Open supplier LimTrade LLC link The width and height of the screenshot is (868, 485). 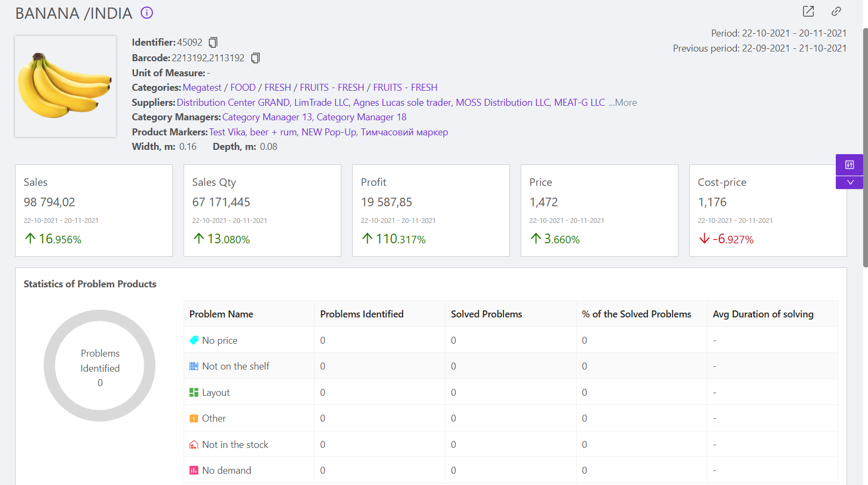tap(321, 103)
